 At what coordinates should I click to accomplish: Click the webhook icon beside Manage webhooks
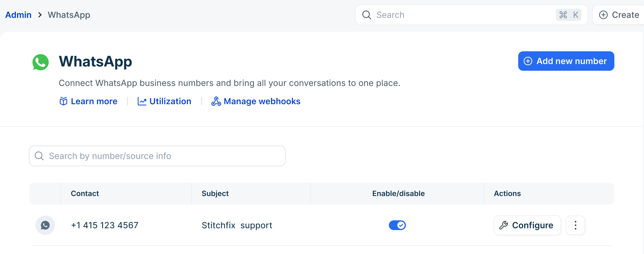(216, 101)
